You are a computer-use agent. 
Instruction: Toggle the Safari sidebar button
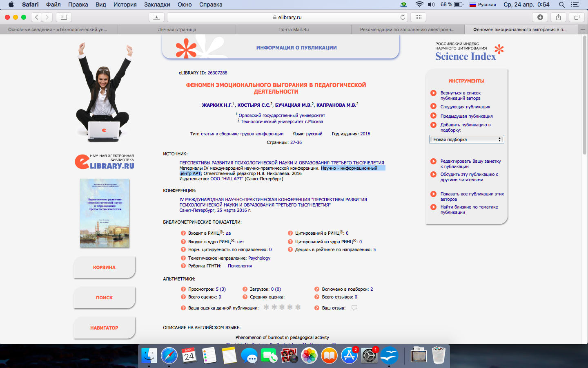click(64, 17)
